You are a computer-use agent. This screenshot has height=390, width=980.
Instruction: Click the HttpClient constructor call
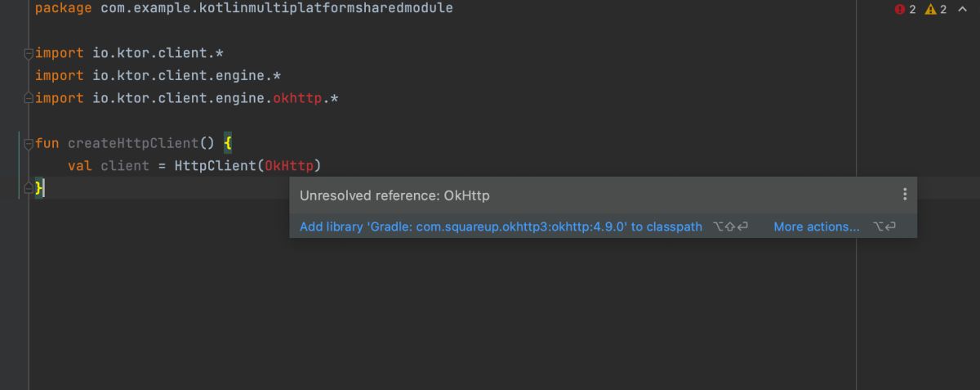coord(215,166)
